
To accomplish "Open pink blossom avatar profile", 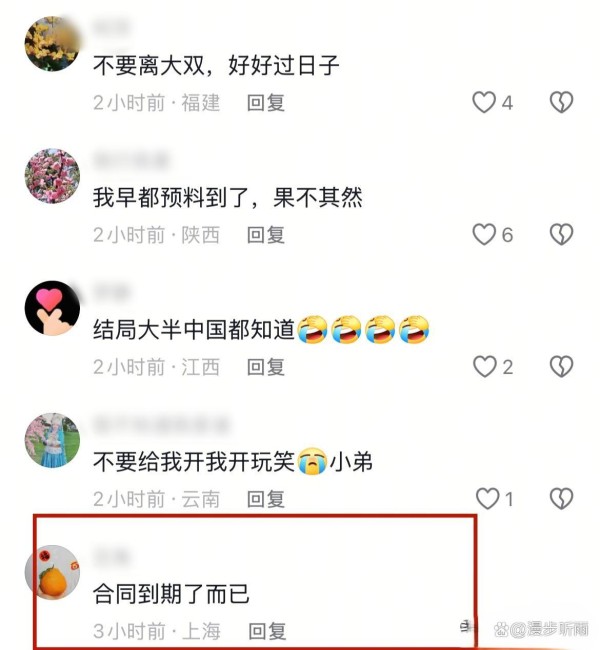I will [52, 176].
